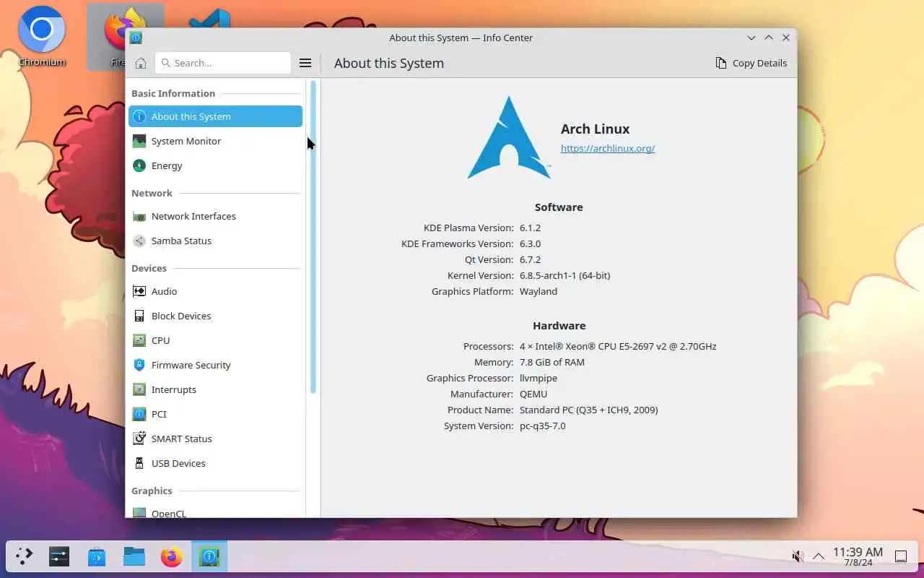This screenshot has height=578, width=924.
Task: Minimize the Info Center window
Action: (x=751, y=38)
